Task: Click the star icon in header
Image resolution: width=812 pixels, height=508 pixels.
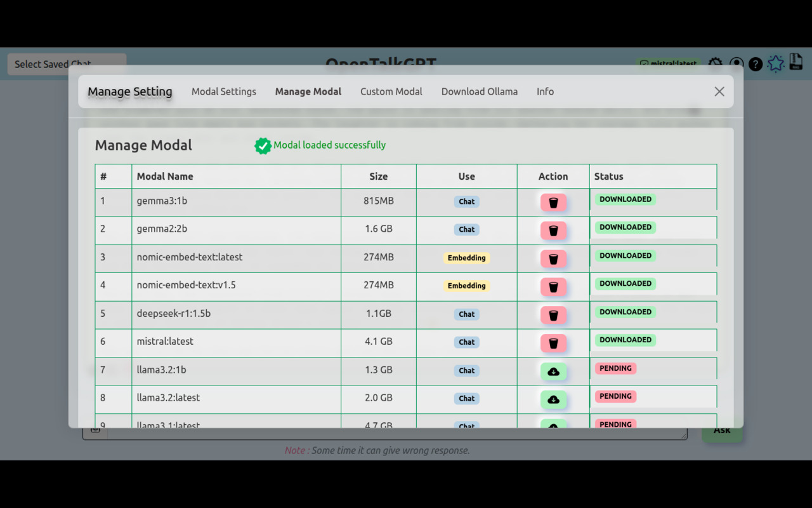Action: [x=775, y=63]
